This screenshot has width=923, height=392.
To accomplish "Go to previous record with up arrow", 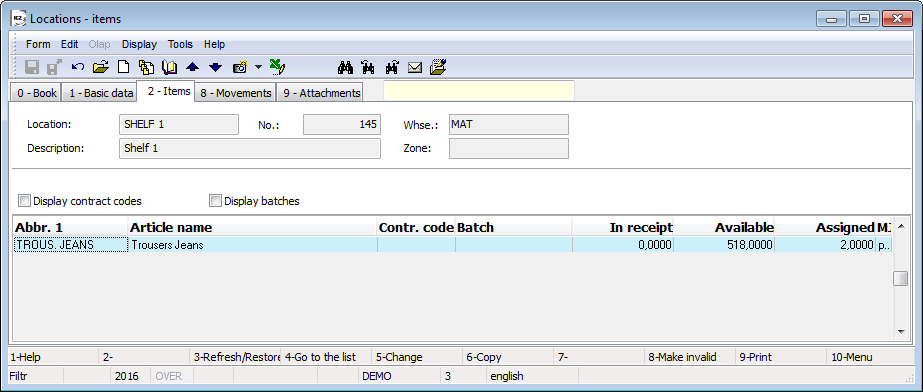I will (192, 67).
